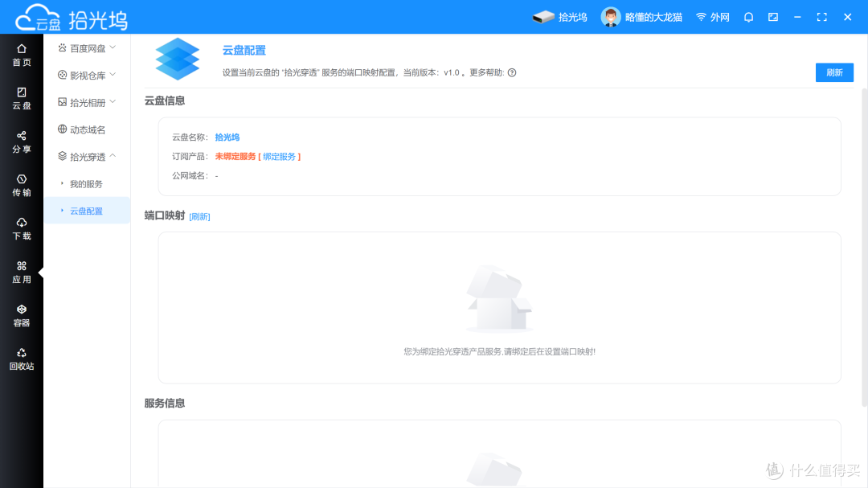Click the 百度网盘 paw icon
868x488 pixels.
[x=62, y=48]
